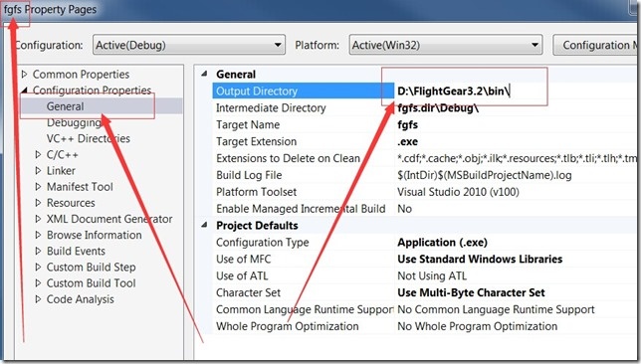Select the Linker tree label
The image size is (641, 364).
(61, 171)
